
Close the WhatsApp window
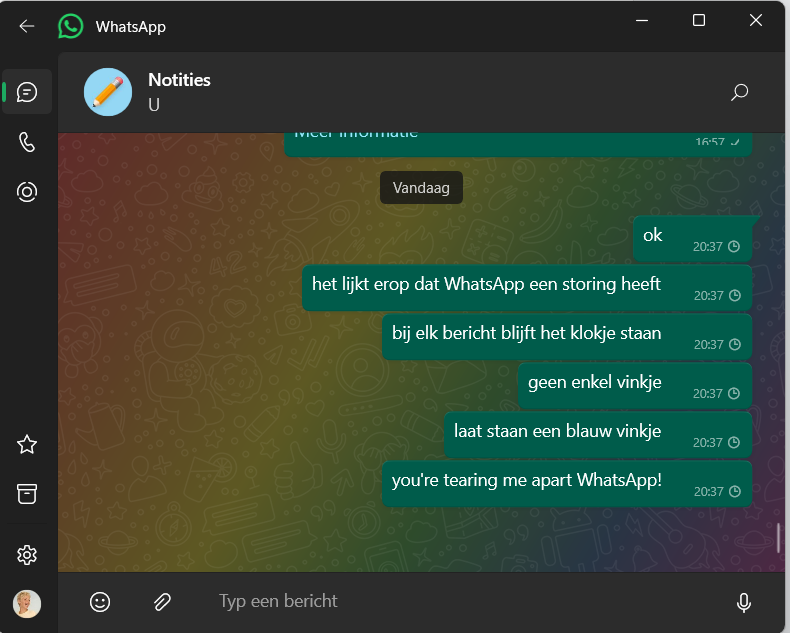(756, 21)
